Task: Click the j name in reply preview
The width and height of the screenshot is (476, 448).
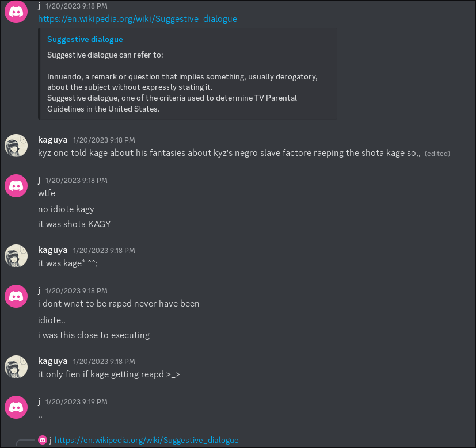Action: tap(51, 440)
